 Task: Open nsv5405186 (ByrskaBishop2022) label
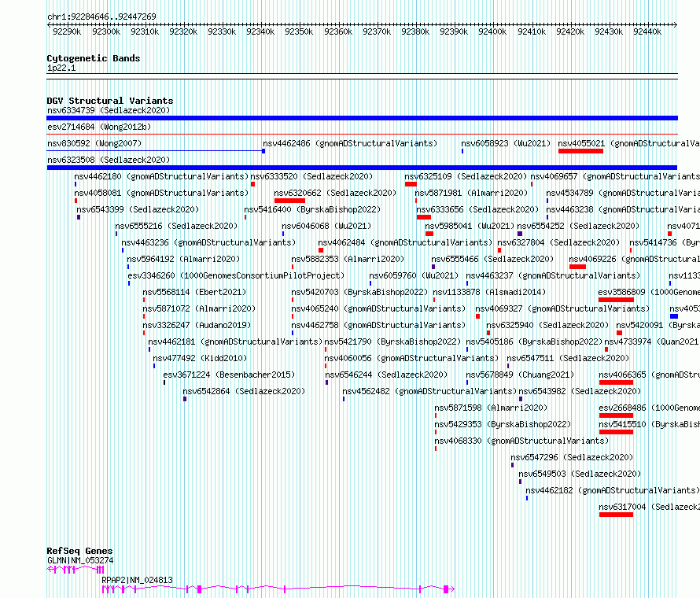point(534,341)
